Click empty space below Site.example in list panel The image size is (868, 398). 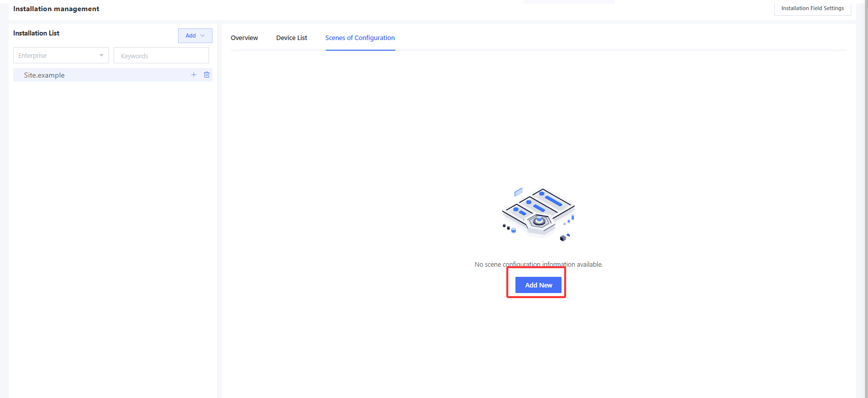[x=112, y=228]
